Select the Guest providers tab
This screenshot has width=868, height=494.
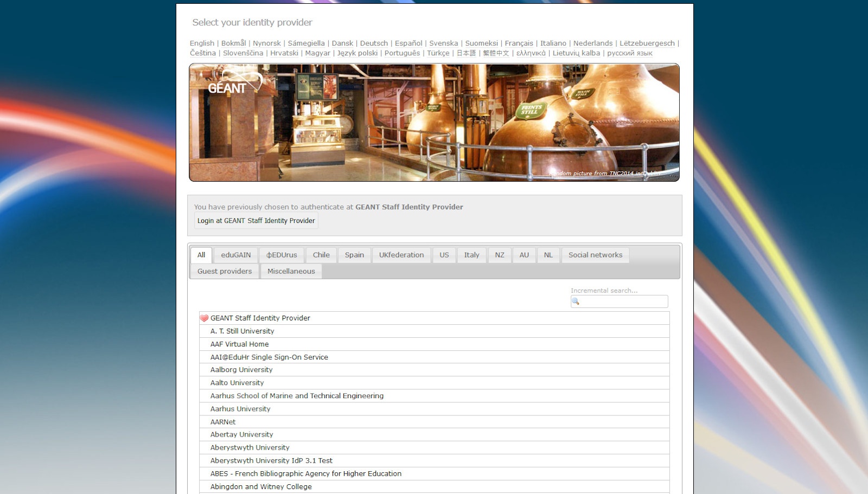click(x=225, y=271)
